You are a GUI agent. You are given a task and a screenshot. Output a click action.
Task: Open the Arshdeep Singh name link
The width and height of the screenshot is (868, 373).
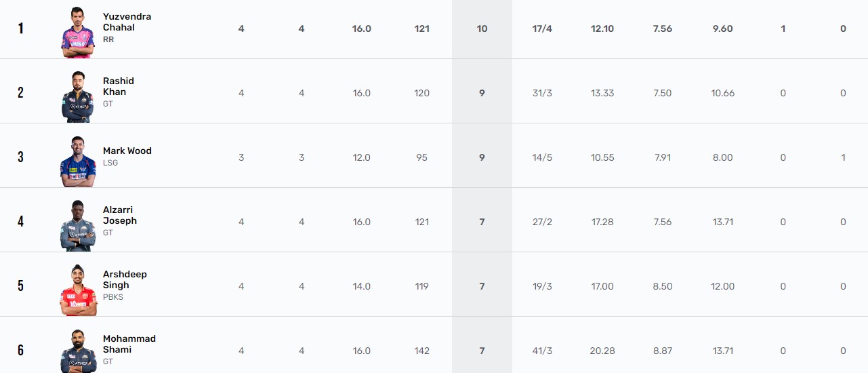pyautogui.click(x=125, y=279)
